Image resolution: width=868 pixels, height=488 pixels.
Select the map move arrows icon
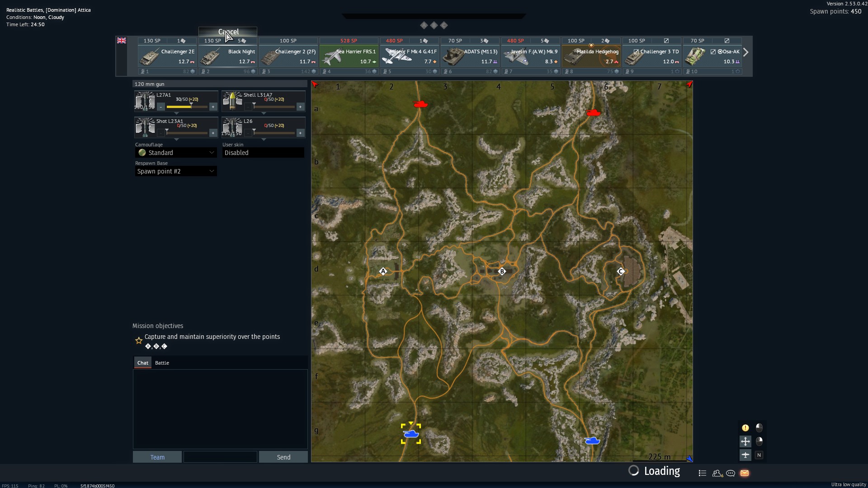(x=745, y=441)
